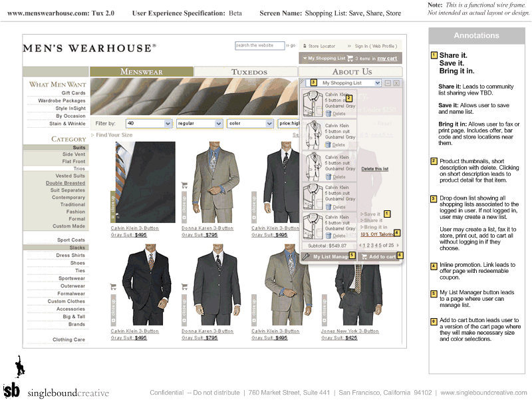
Task: Open the Clothing Care link
Action: pos(68,339)
